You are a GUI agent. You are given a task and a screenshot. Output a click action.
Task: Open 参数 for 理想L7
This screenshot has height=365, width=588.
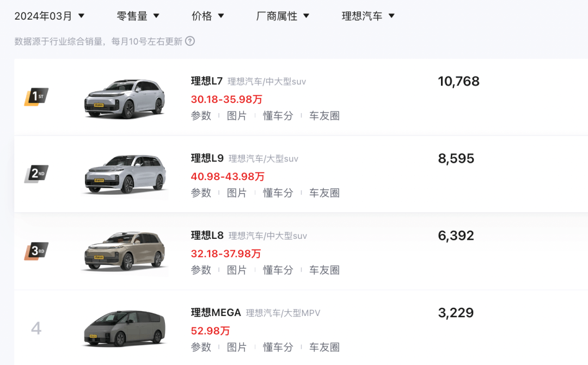201,116
